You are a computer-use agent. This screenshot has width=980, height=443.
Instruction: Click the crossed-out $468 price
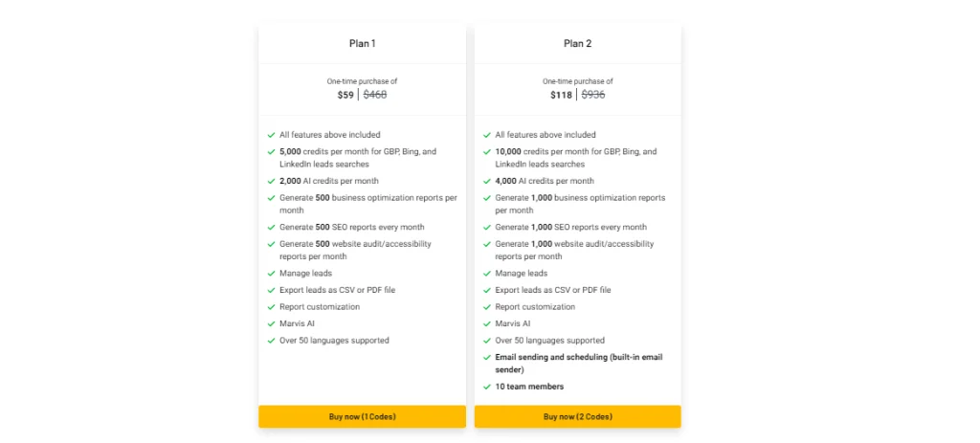pyautogui.click(x=375, y=95)
